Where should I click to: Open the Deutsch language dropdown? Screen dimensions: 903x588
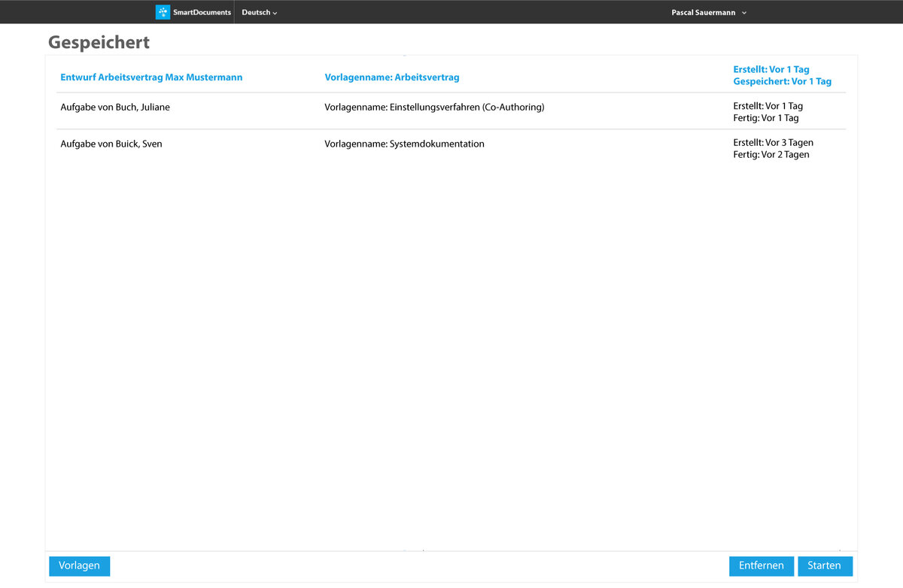(256, 13)
